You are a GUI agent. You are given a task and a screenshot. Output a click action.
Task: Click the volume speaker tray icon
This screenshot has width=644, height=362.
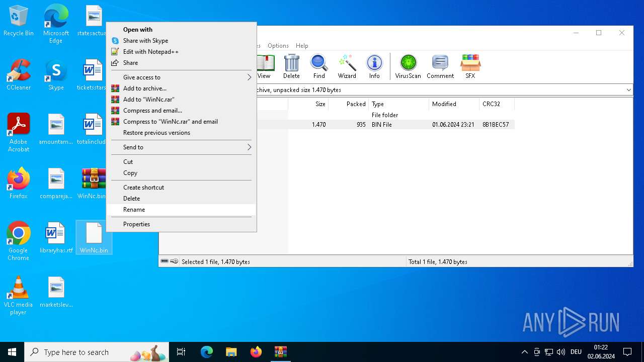click(561, 352)
